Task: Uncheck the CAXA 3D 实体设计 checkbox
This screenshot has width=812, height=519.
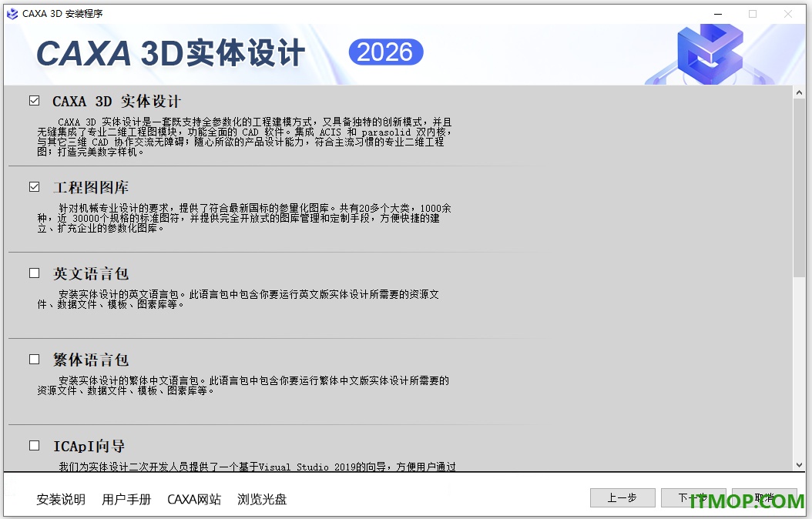Action: 34,100
